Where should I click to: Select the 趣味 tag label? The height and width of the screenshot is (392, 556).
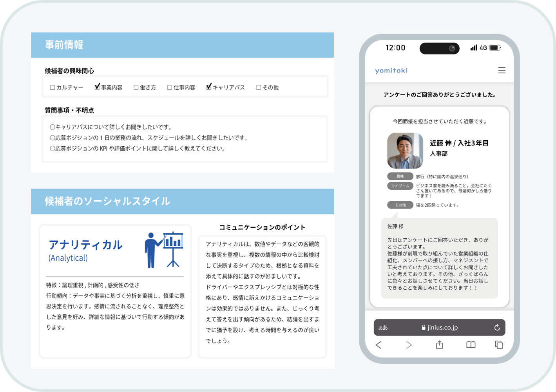[x=400, y=176]
